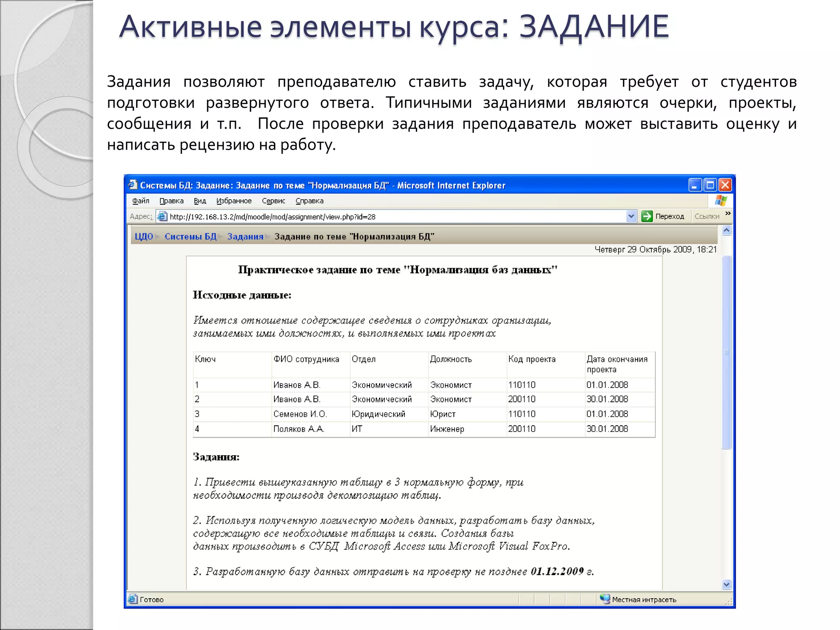
Task: Maximize the Internet Explorer window
Action: coord(710,185)
